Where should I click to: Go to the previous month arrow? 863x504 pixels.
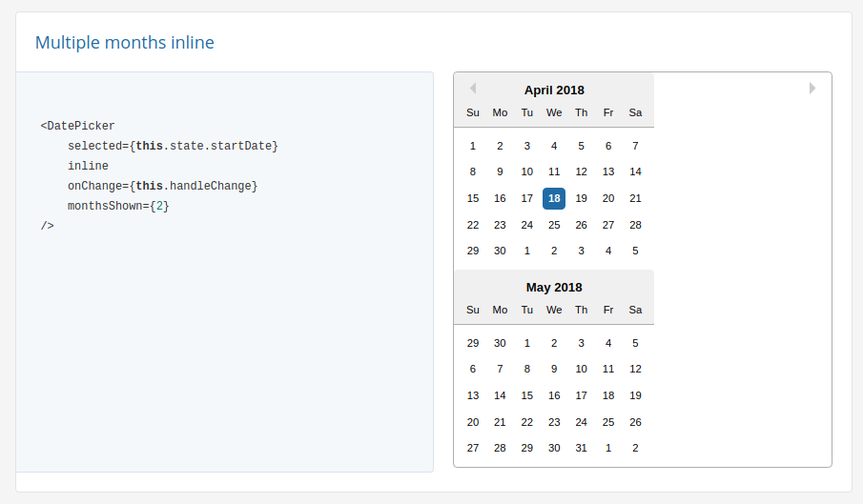point(473,88)
